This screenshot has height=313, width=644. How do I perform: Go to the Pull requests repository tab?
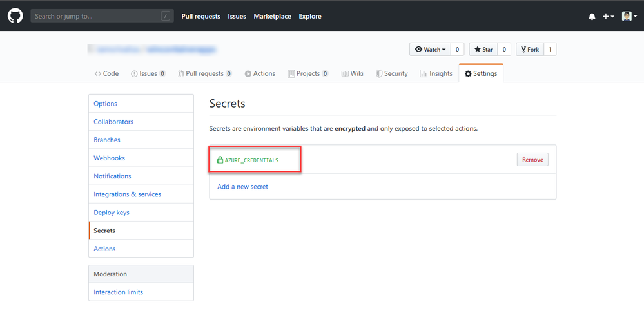(x=205, y=73)
